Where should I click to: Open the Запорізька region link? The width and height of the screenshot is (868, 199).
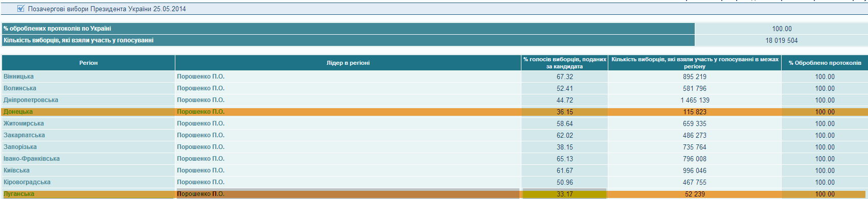pos(20,147)
